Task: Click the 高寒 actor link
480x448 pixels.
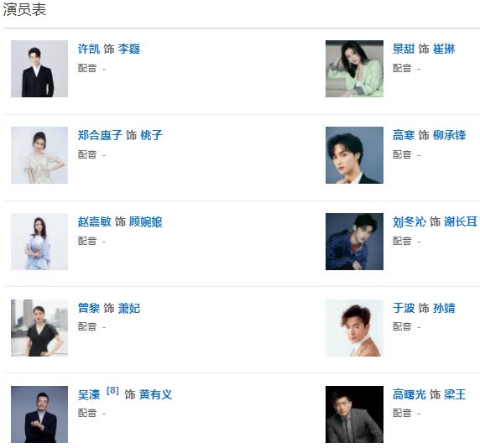Action: click(404, 135)
